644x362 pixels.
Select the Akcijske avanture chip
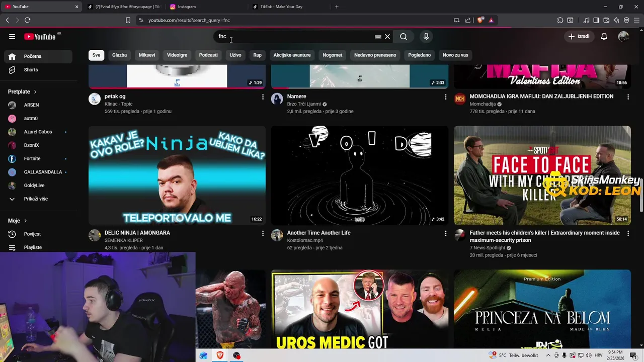(x=292, y=55)
